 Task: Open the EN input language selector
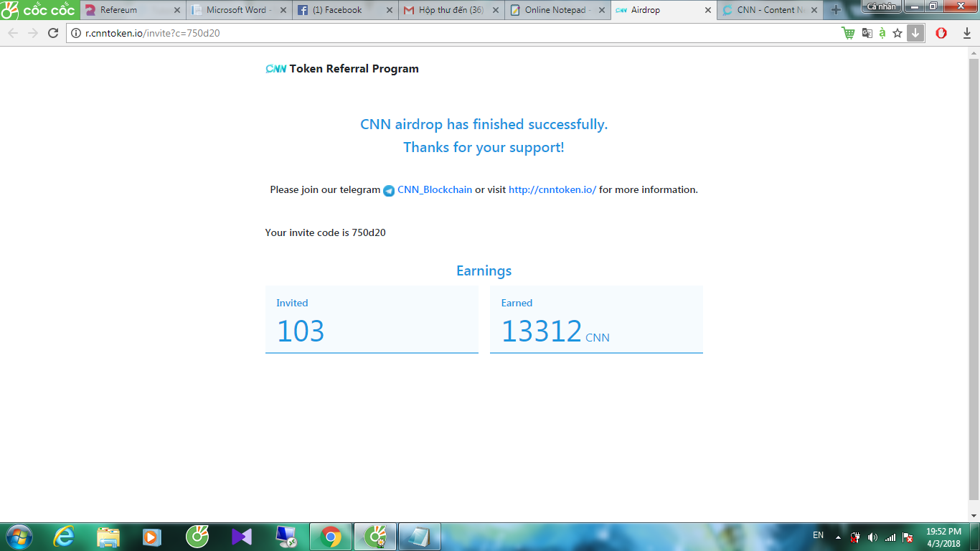pyautogui.click(x=818, y=535)
